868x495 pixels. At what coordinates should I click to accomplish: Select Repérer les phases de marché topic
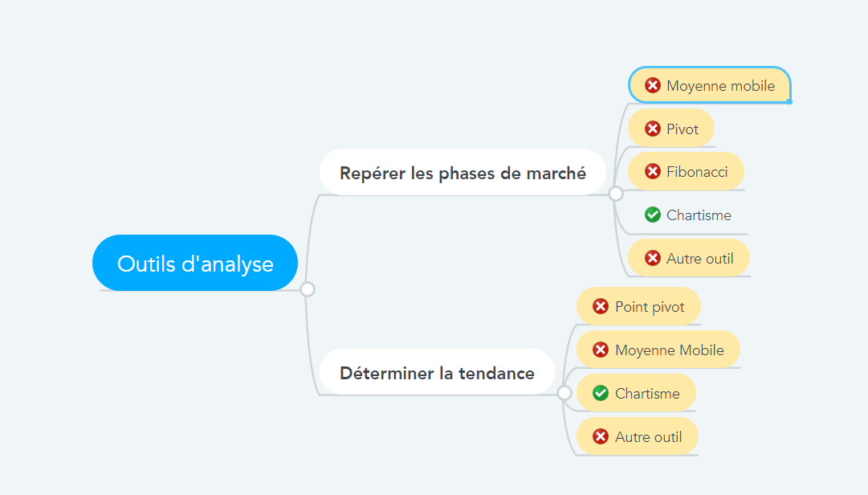tap(463, 173)
